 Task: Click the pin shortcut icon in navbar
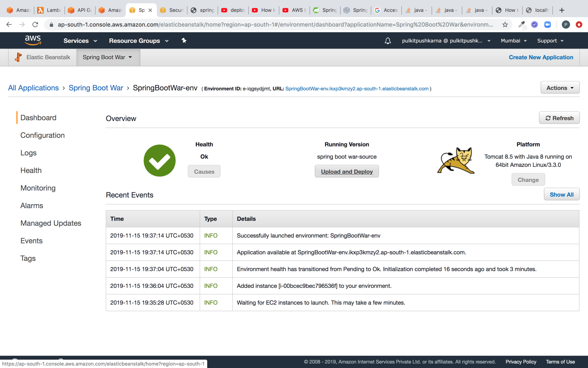(184, 41)
